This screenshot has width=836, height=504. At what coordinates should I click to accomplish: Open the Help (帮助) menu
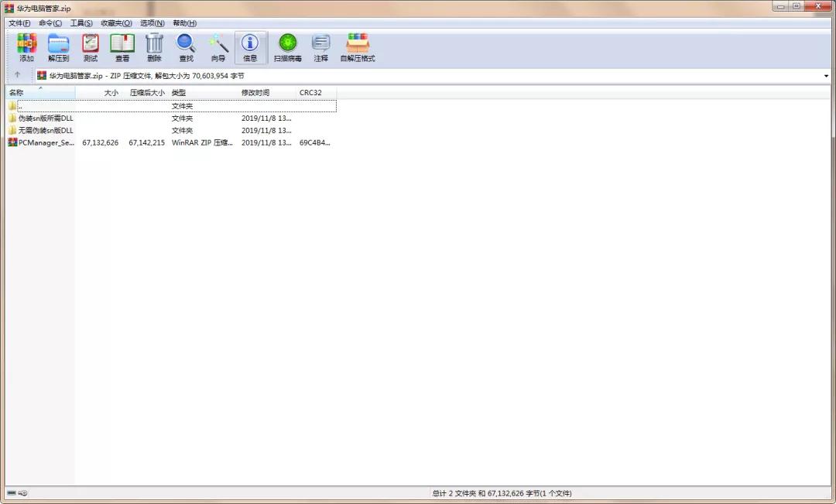[184, 23]
